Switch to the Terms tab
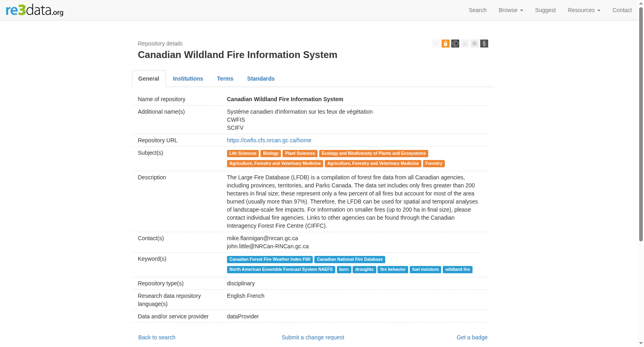Image resolution: width=644 pixels, height=347 pixels. click(225, 79)
